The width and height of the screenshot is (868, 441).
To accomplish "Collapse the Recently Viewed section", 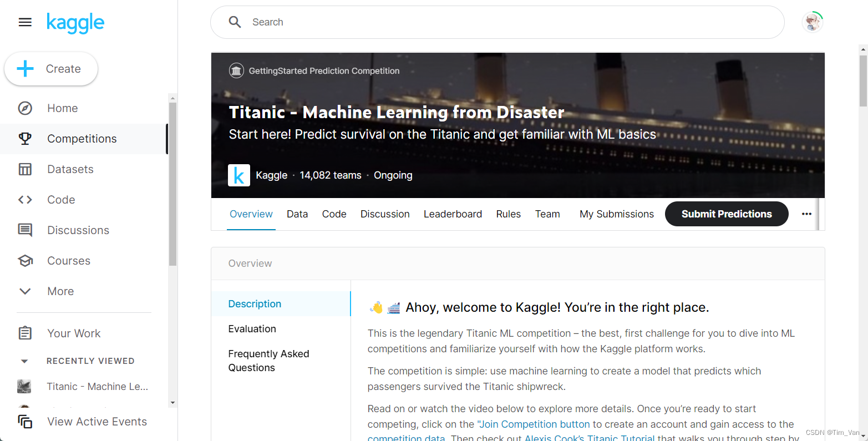I will 25,361.
